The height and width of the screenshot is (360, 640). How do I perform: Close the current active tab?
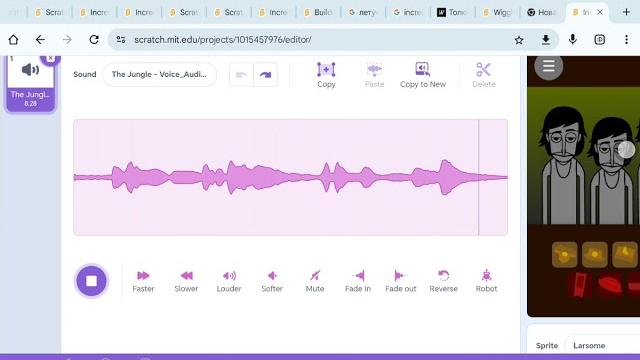(x=600, y=12)
